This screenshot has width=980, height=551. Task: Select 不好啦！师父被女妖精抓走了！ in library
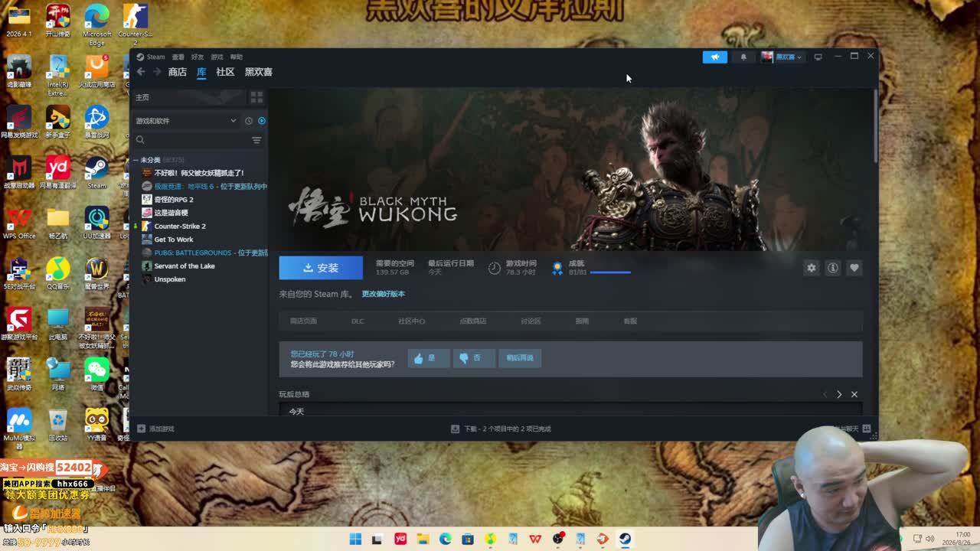click(x=199, y=173)
